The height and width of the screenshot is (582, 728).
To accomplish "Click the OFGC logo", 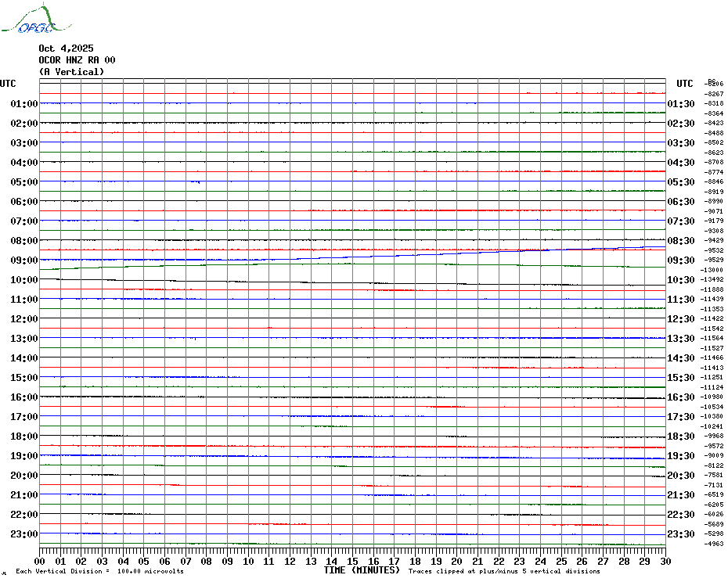I will [37, 18].
